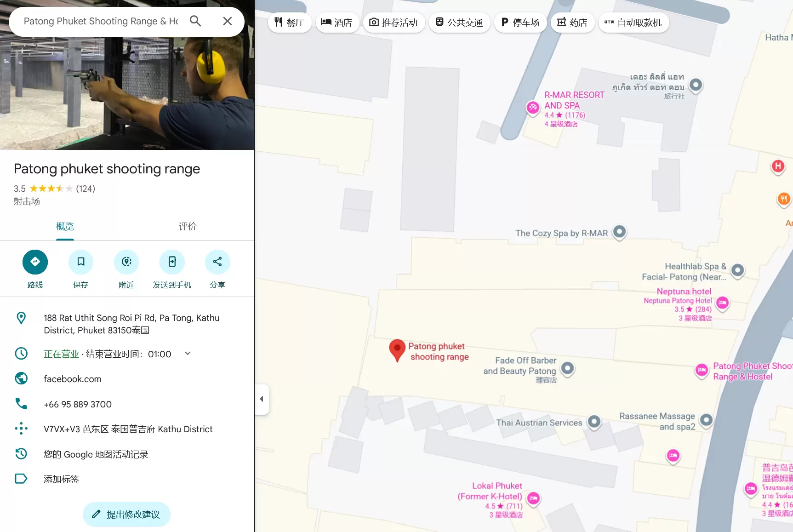
Task: Select R-MAR RESORT AND SPA hotel marker
Action: pyautogui.click(x=533, y=108)
